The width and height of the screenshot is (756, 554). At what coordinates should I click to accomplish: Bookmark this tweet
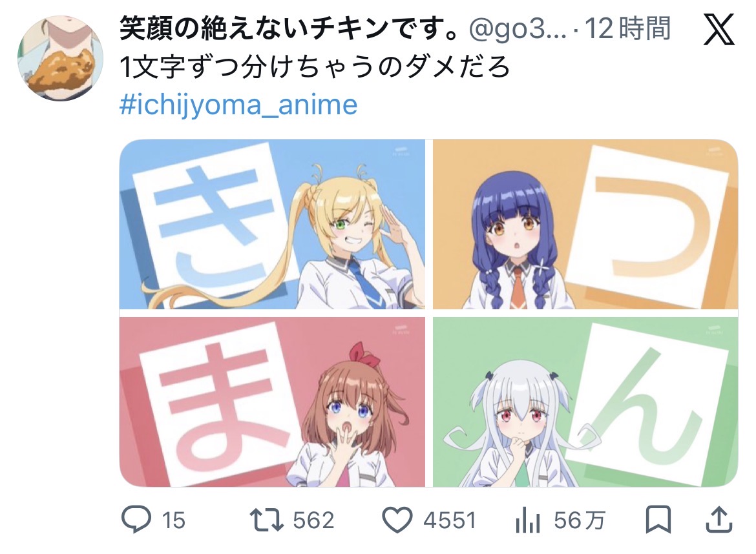(658, 520)
